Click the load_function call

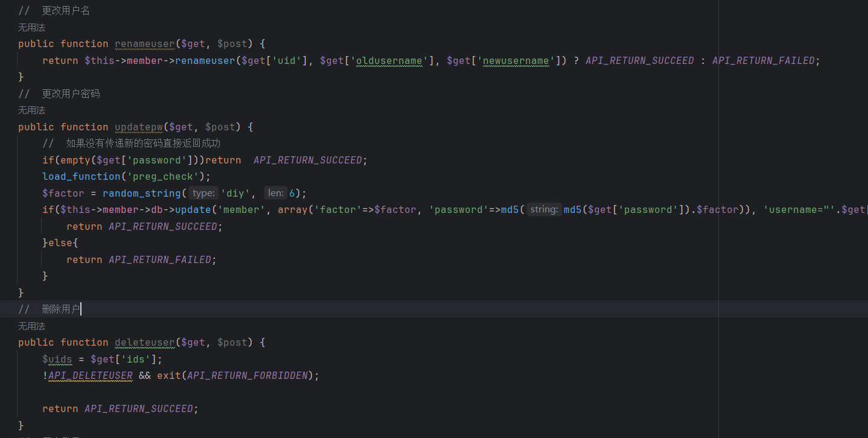(72, 177)
